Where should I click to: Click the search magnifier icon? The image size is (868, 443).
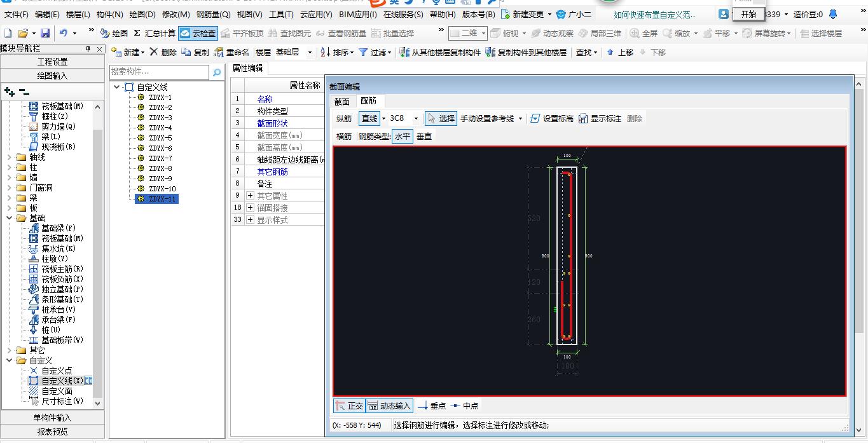[x=216, y=72]
